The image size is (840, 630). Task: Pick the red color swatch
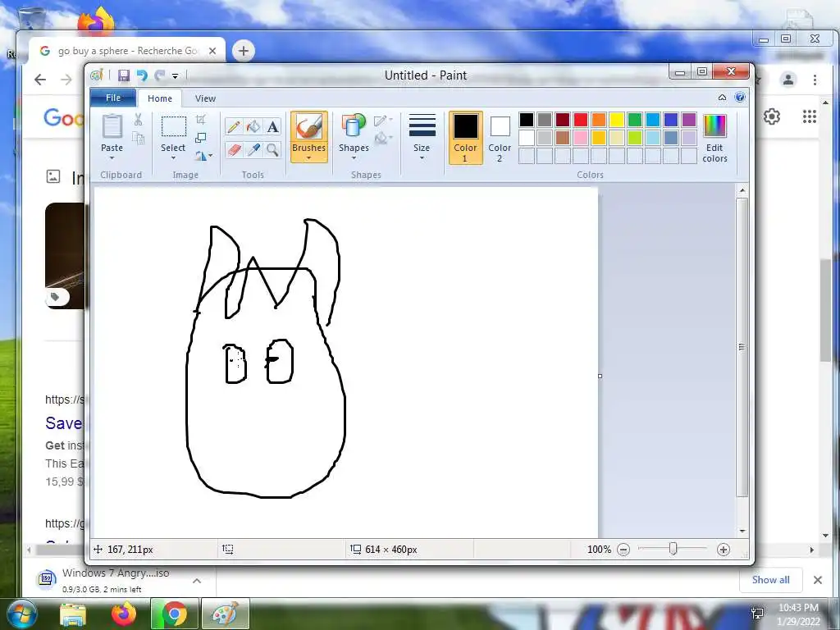click(581, 120)
